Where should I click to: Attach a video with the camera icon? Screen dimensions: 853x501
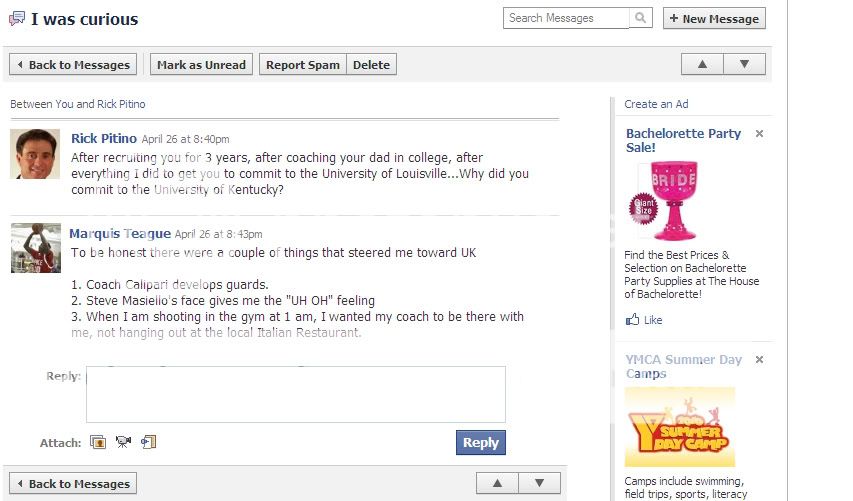tap(123, 442)
